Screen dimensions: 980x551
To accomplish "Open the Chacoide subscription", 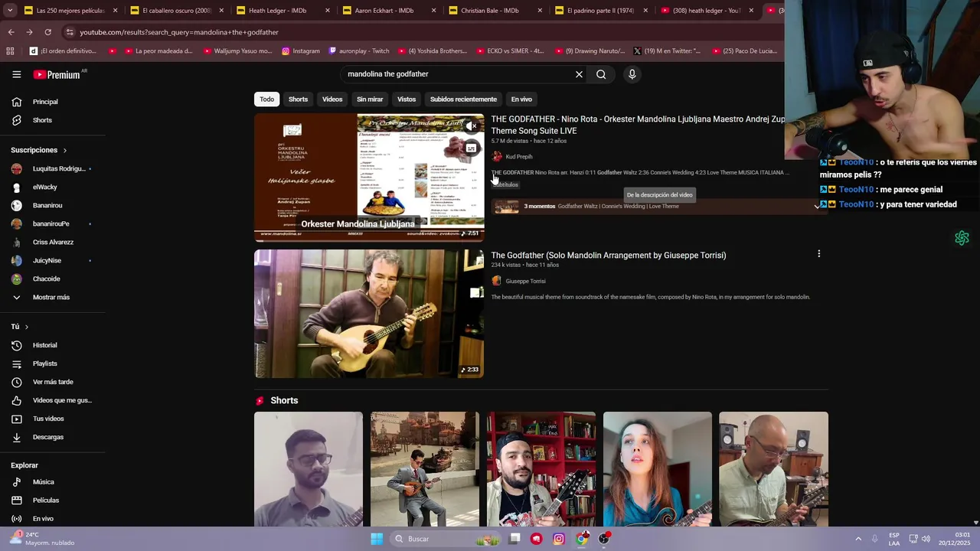I will tap(46, 279).
